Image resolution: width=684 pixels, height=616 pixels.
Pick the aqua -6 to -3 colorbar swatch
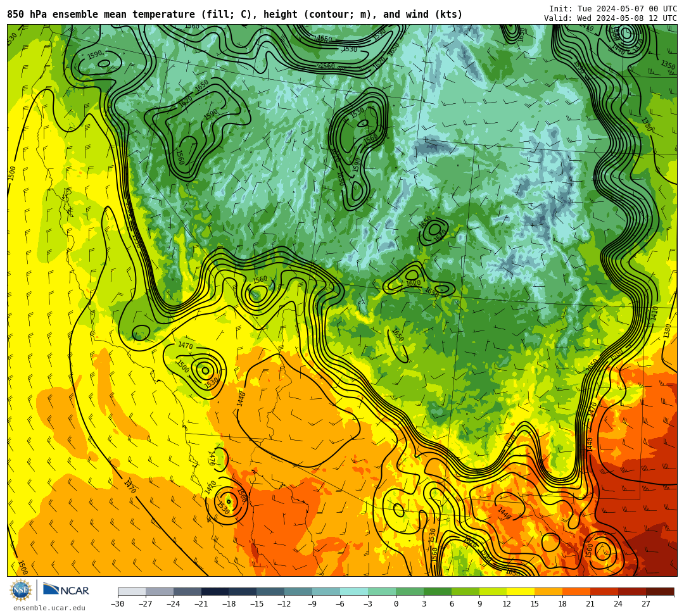pos(354,591)
